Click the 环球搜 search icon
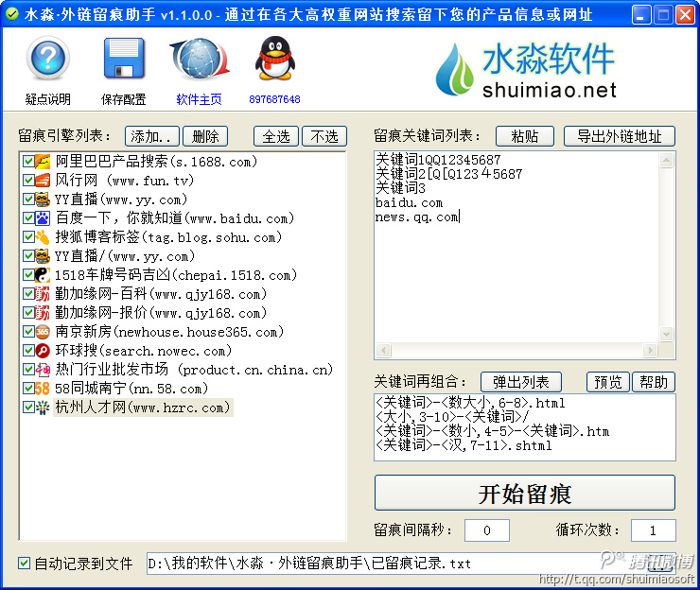The image size is (700, 590). click(x=43, y=351)
